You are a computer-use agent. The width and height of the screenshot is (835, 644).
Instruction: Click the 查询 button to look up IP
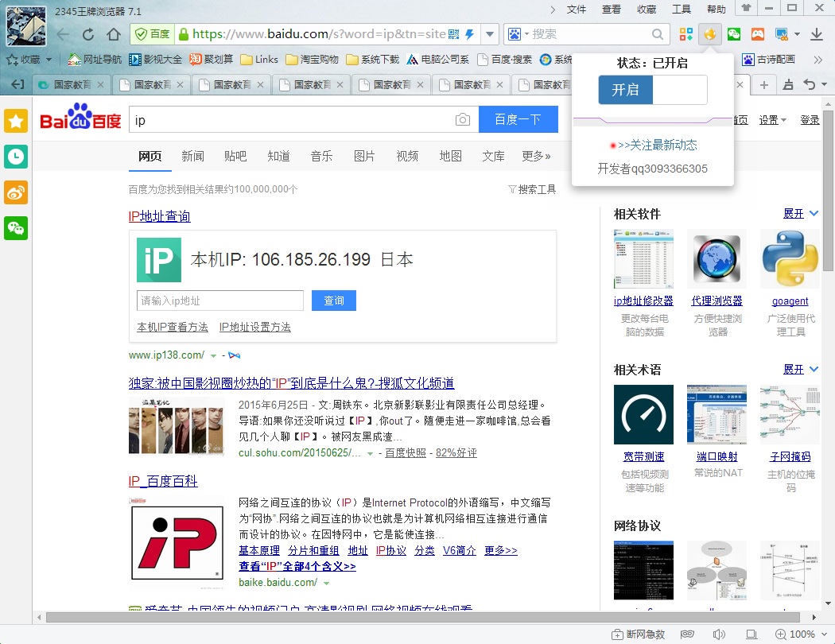pyautogui.click(x=334, y=301)
